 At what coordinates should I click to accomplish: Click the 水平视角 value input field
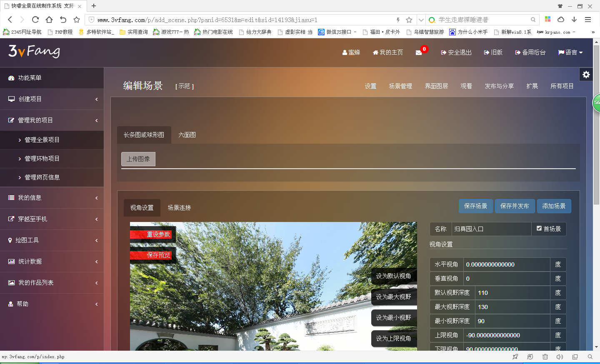507,264
